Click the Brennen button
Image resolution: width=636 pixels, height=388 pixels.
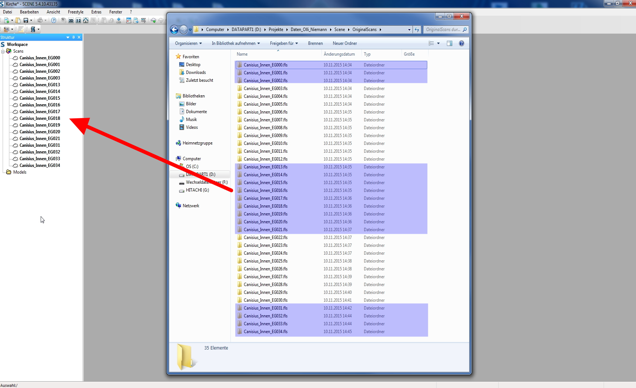[x=315, y=43]
